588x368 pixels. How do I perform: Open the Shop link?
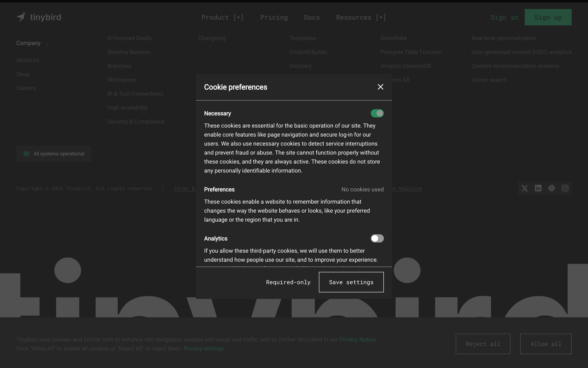[23, 74]
